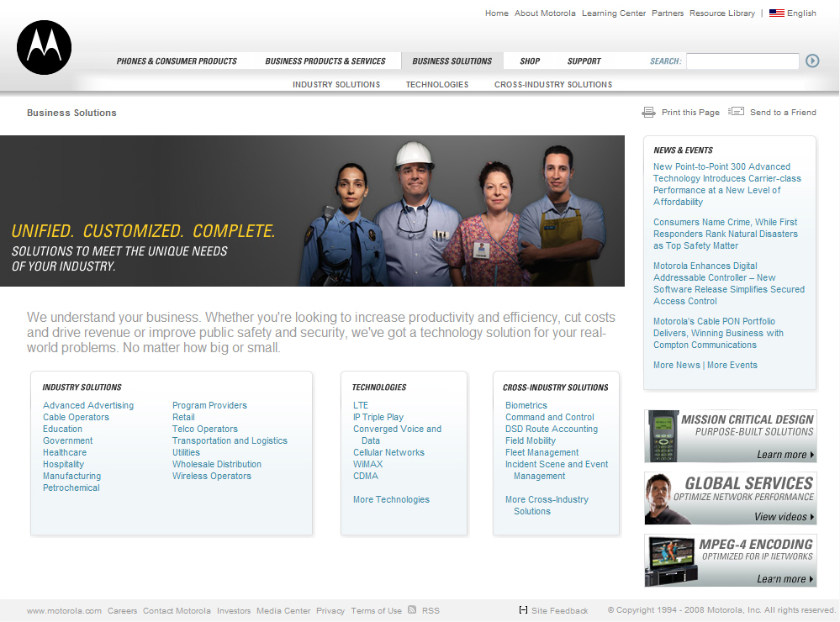Image resolution: width=840 pixels, height=622 pixels.
Task: Click the search go arrow button
Action: click(x=812, y=61)
